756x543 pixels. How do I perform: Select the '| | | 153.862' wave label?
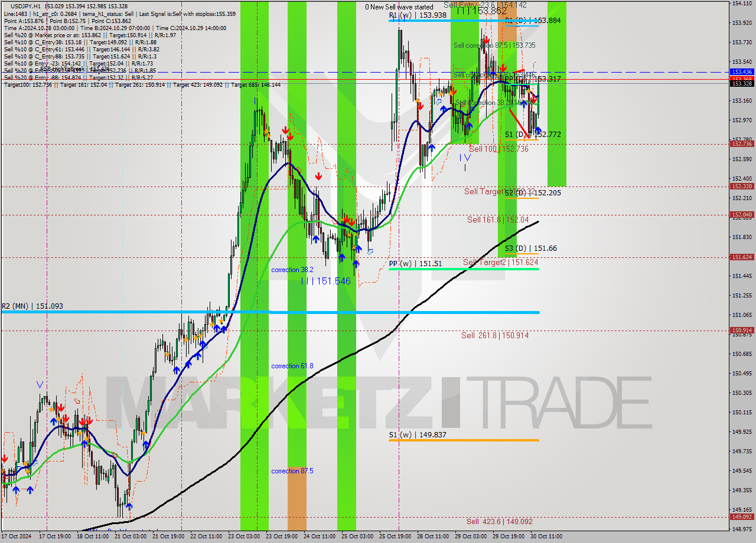(481, 11)
